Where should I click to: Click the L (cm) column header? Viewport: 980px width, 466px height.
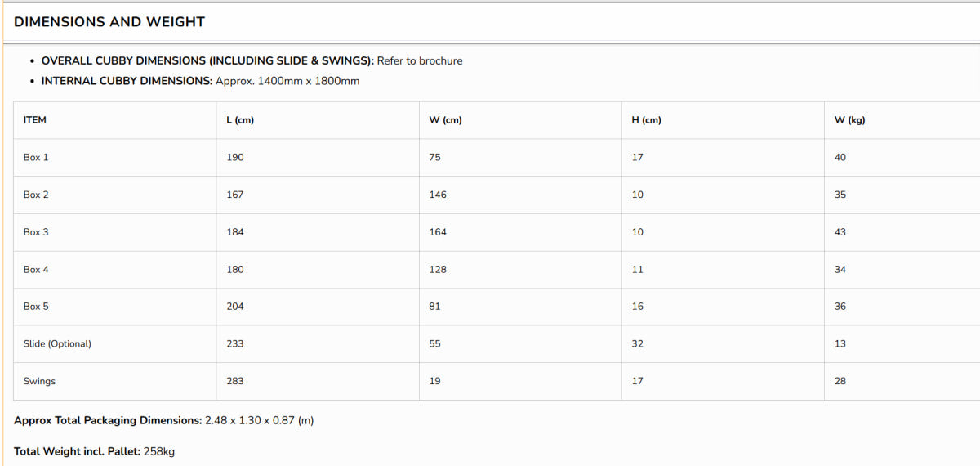[x=240, y=120]
